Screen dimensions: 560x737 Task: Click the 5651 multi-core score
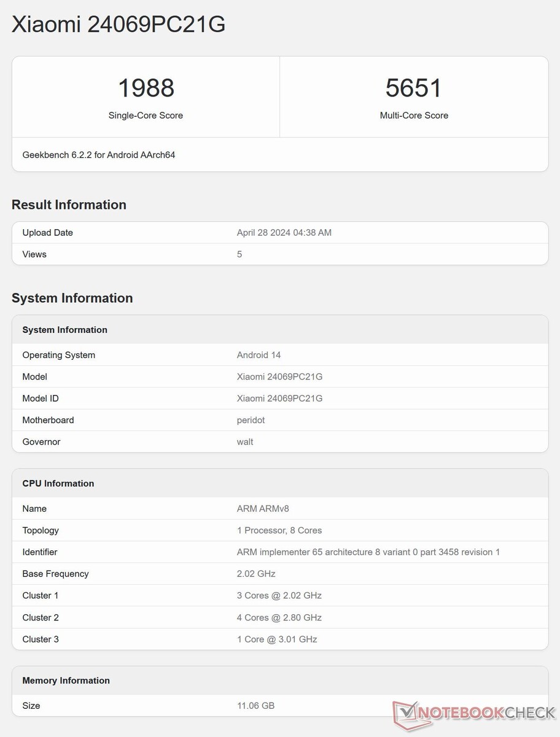coord(414,88)
